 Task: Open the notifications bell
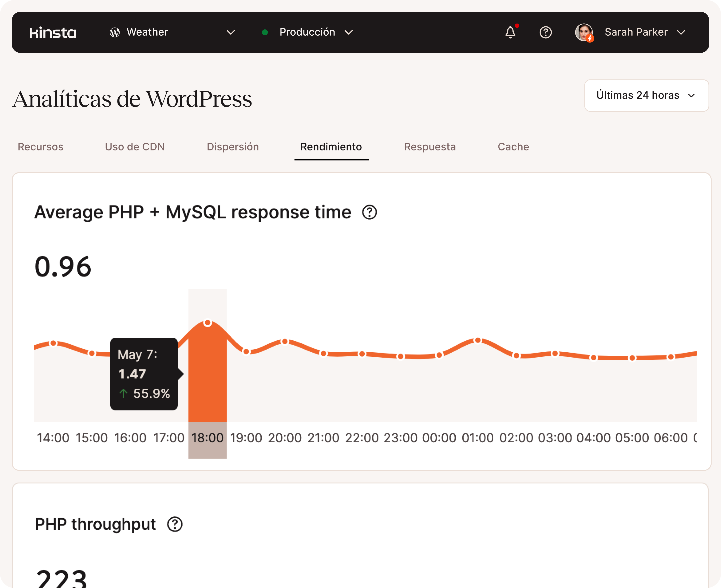[x=510, y=33]
